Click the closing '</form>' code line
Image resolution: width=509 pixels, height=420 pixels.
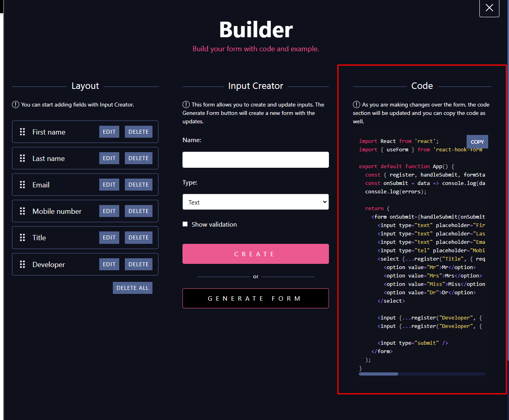pyautogui.click(x=382, y=351)
